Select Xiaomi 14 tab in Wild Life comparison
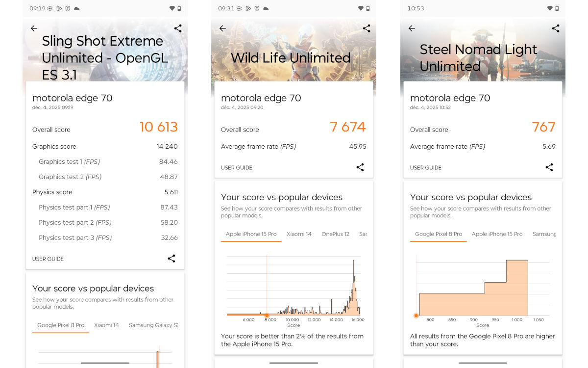 299,234
